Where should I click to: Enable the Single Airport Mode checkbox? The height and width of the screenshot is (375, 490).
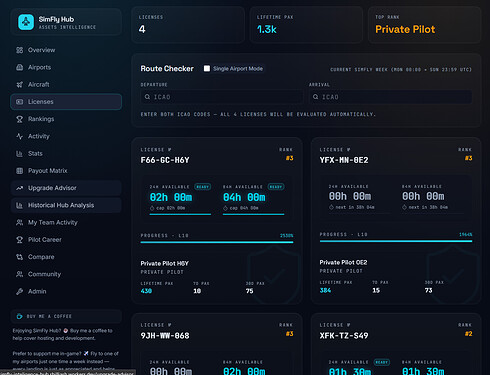[207, 68]
